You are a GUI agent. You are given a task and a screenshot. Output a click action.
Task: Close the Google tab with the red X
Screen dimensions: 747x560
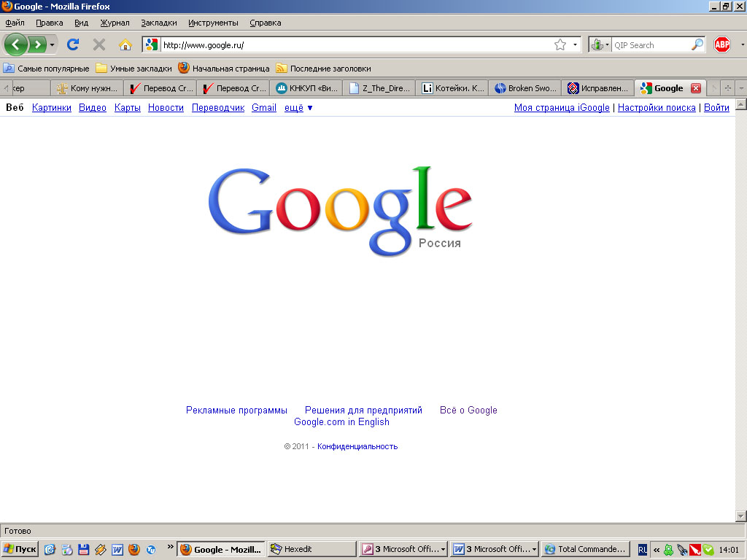(x=695, y=88)
